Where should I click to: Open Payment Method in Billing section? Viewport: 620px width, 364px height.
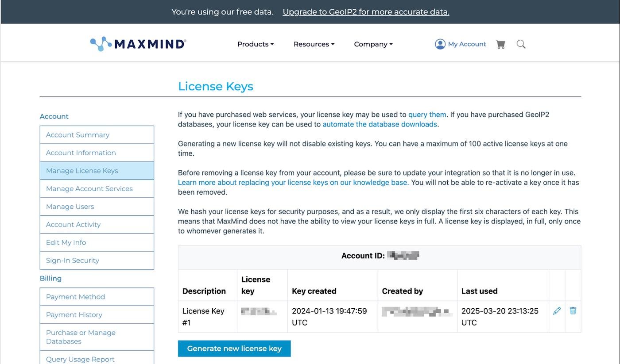tap(97, 297)
